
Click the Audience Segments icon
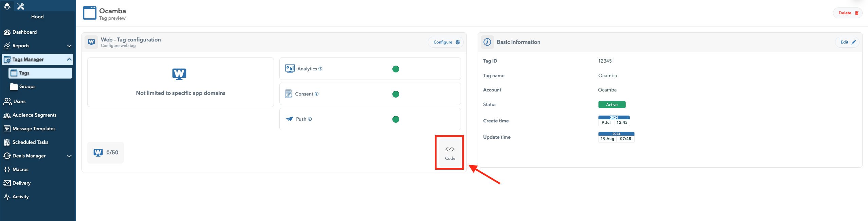[7, 115]
